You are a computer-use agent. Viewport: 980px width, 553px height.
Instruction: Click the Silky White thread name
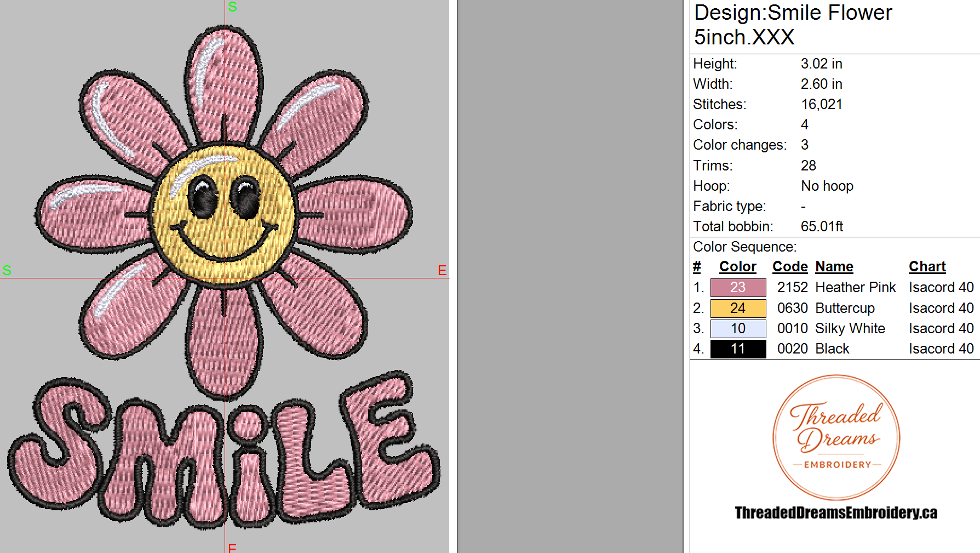pyautogui.click(x=850, y=328)
